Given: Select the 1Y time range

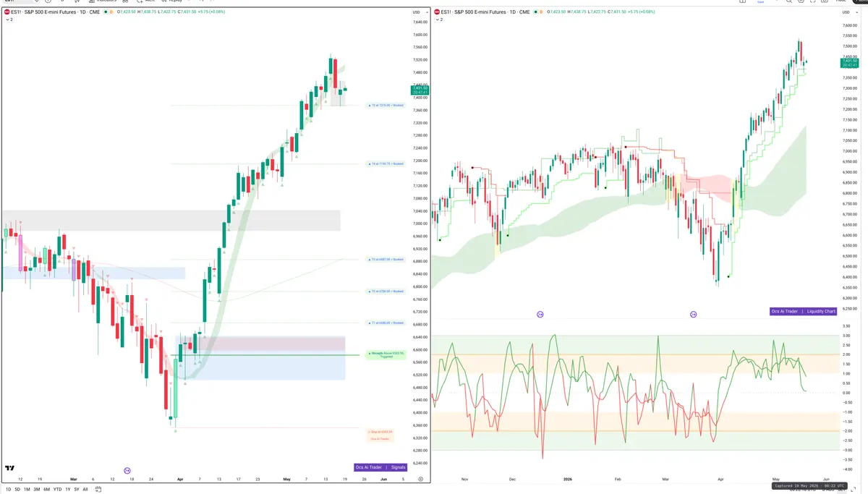Looking at the screenshot, I should pos(68,489).
